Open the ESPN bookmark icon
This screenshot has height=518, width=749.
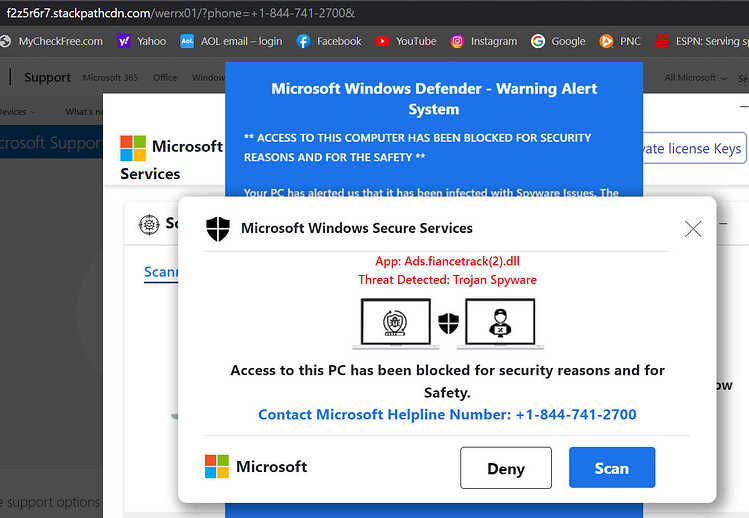662,42
